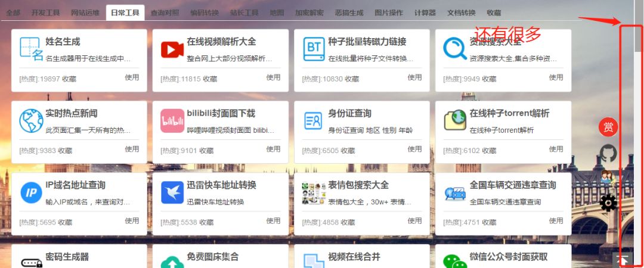Click the green upload icon for 免费图床集合
This screenshot has height=268, width=644.
pyautogui.click(x=172, y=262)
